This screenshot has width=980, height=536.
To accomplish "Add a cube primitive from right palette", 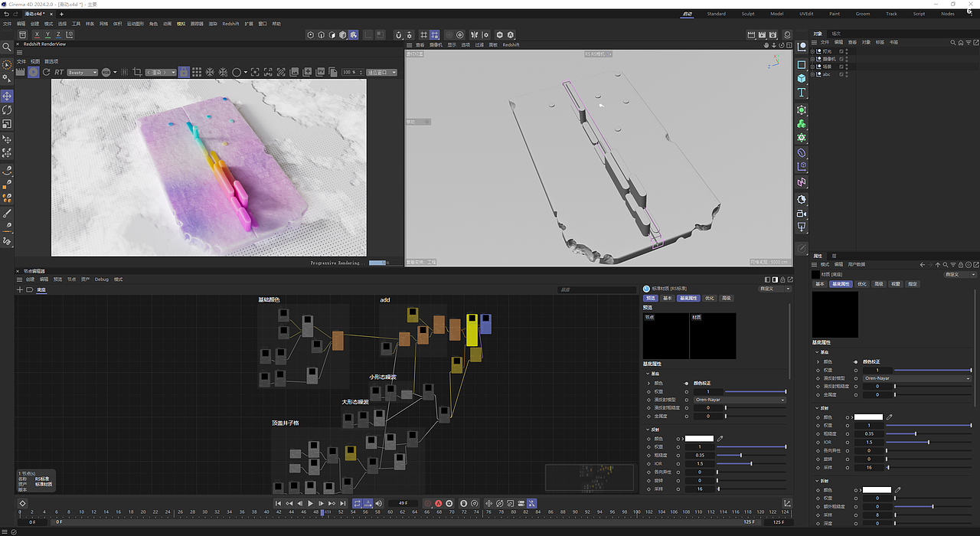I will [x=802, y=78].
